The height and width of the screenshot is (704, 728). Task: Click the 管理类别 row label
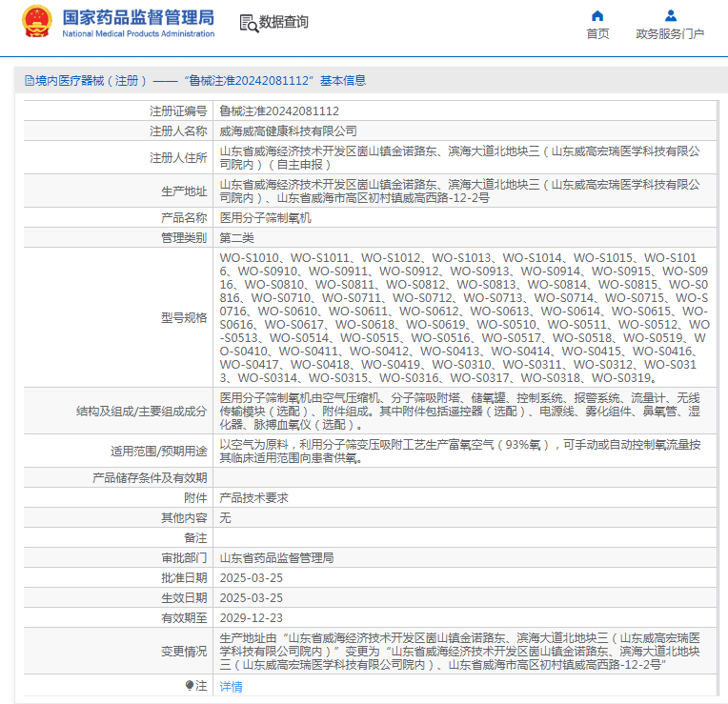(x=184, y=238)
